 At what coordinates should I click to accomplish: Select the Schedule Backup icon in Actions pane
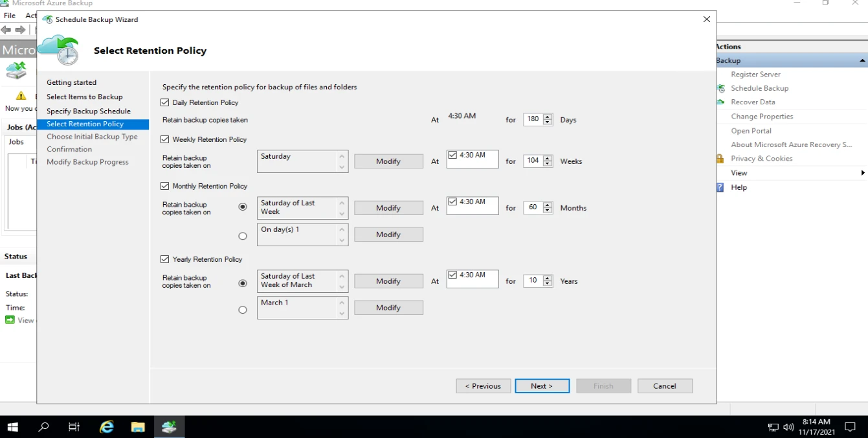pyautogui.click(x=720, y=88)
